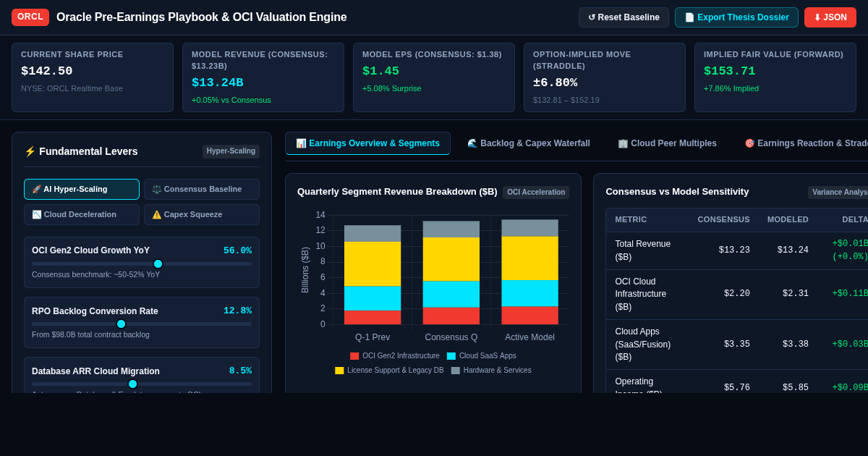Click the Fundamental Levers panel heading

[81, 151]
